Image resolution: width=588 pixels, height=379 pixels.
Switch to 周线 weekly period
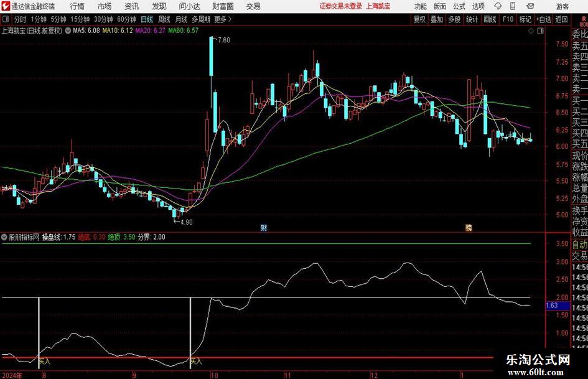[164, 19]
